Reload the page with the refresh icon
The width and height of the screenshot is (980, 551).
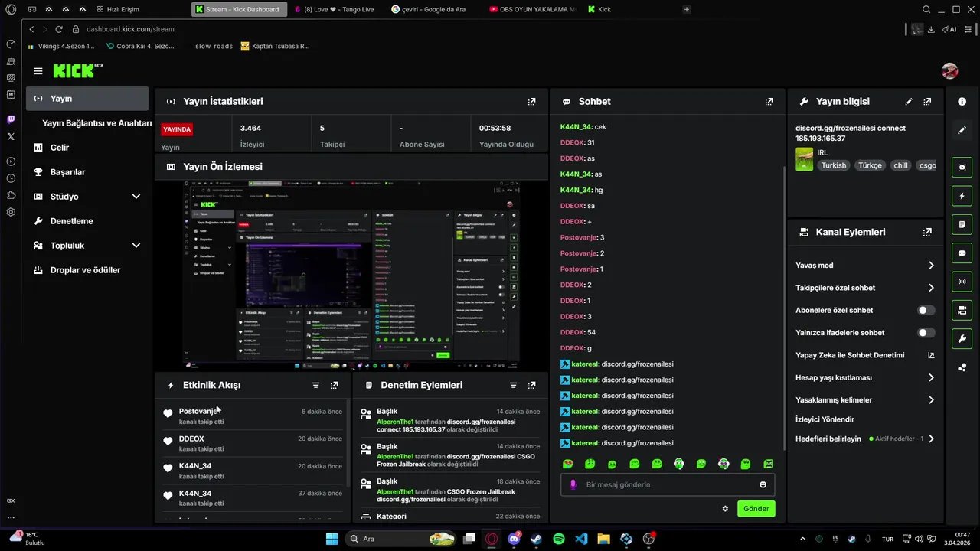59,29
